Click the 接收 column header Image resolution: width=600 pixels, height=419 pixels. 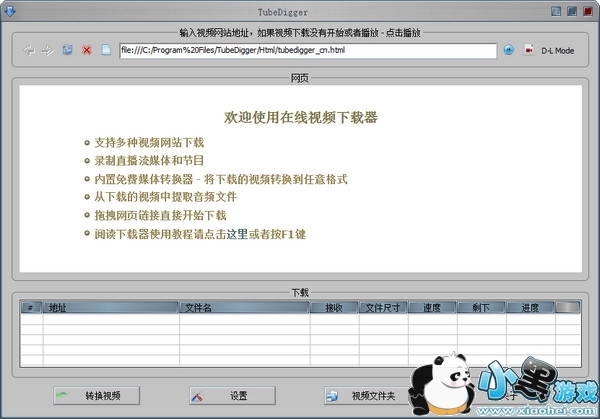click(334, 307)
